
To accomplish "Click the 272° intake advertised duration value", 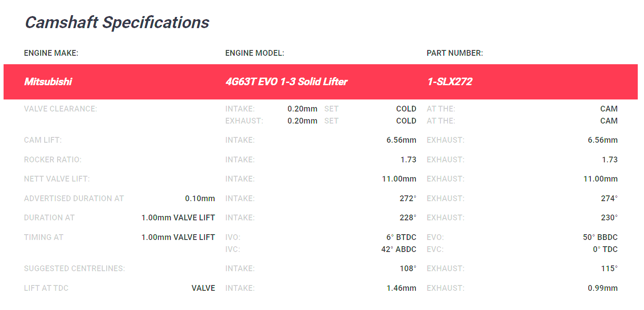I will point(408,198).
